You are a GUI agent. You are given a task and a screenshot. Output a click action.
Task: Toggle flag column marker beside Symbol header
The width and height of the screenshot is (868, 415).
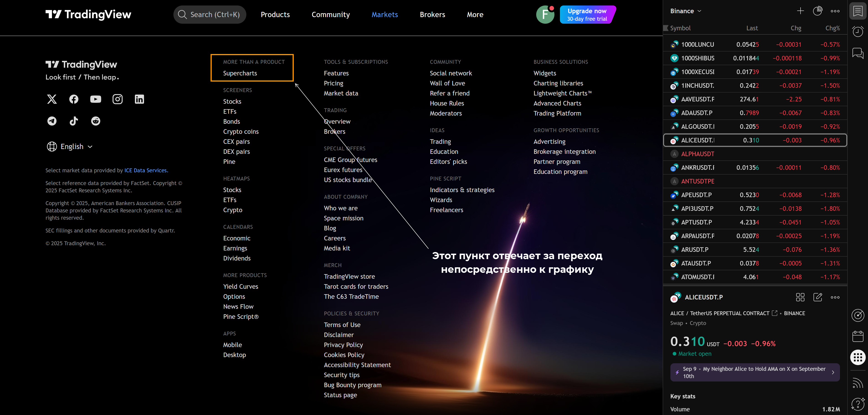coord(666,28)
